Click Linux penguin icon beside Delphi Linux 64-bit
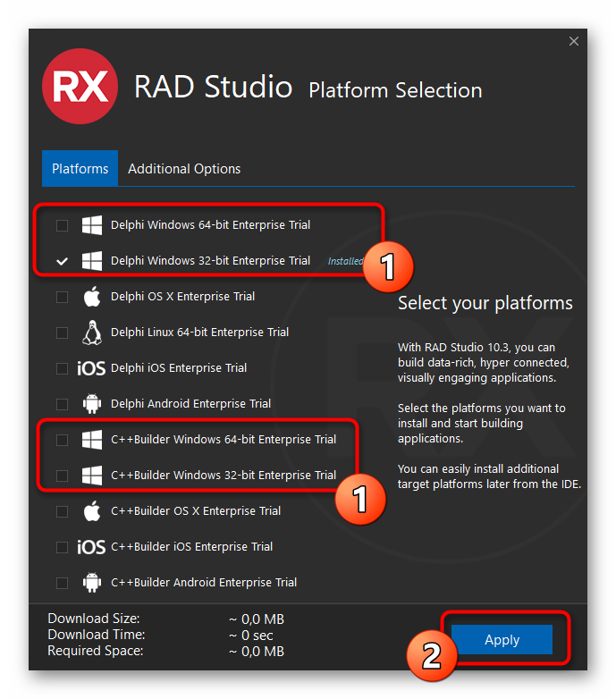Viewport: 616px width, 699px height. click(x=92, y=333)
